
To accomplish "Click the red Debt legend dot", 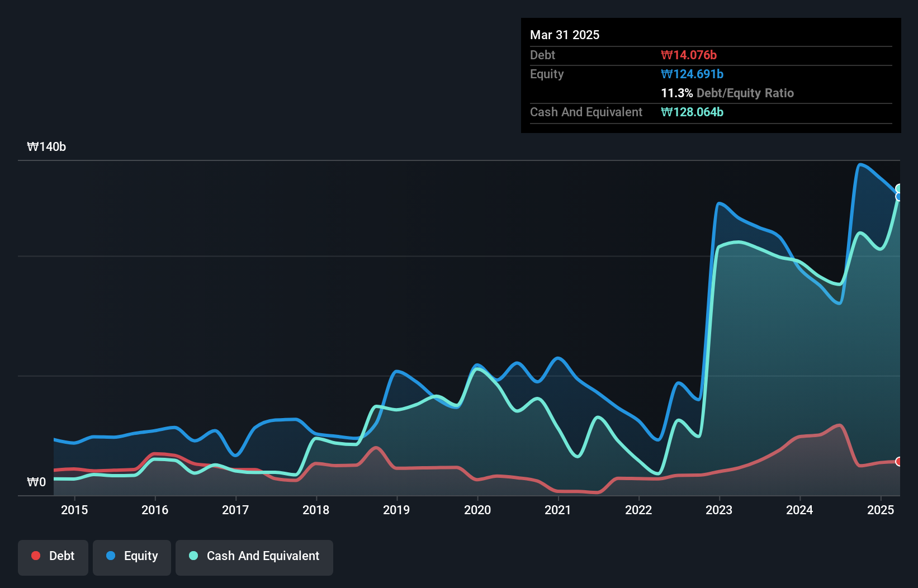I will coord(36,556).
